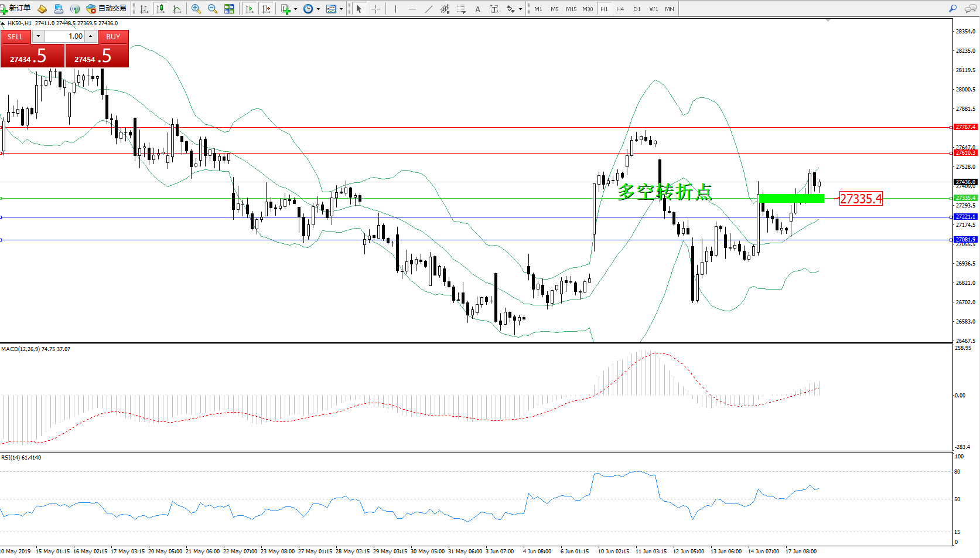Expand the periodicity clock dropdown
Screen dimensions: 980x558
318,9
